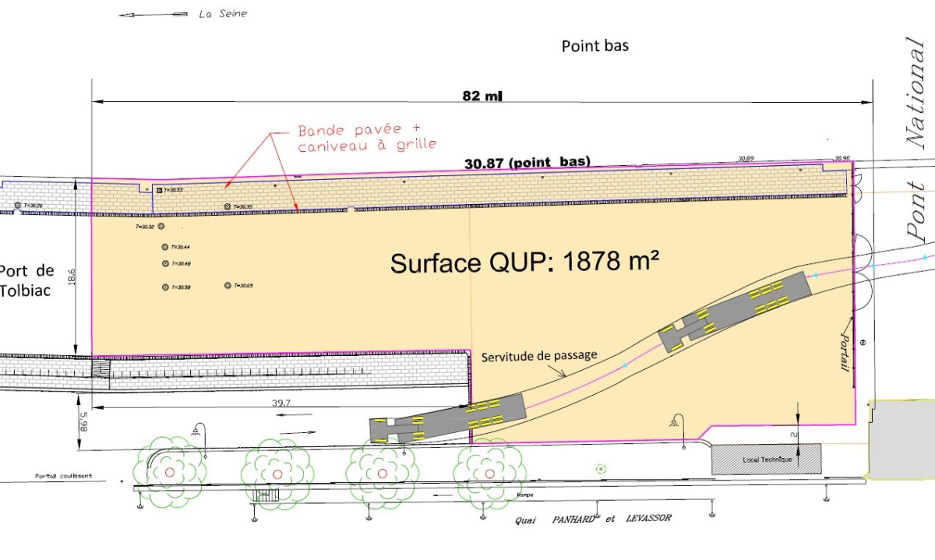
Task: Click the Surface QUP: 1878 m² label
Action: click(x=524, y=263)
